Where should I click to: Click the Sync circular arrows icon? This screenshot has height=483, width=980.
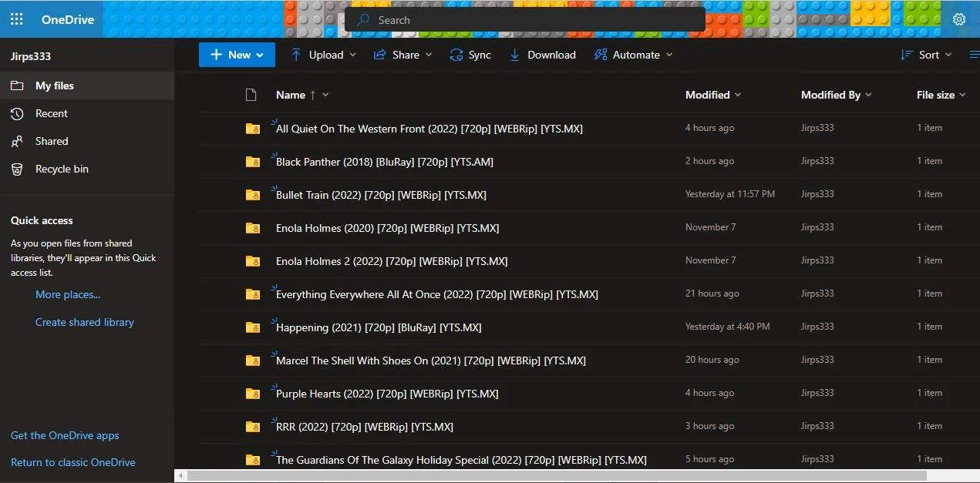click(456, 55)
